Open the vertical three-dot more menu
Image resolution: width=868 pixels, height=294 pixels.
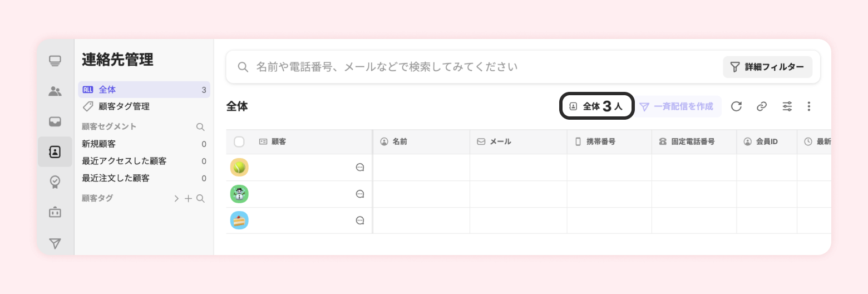809,106
